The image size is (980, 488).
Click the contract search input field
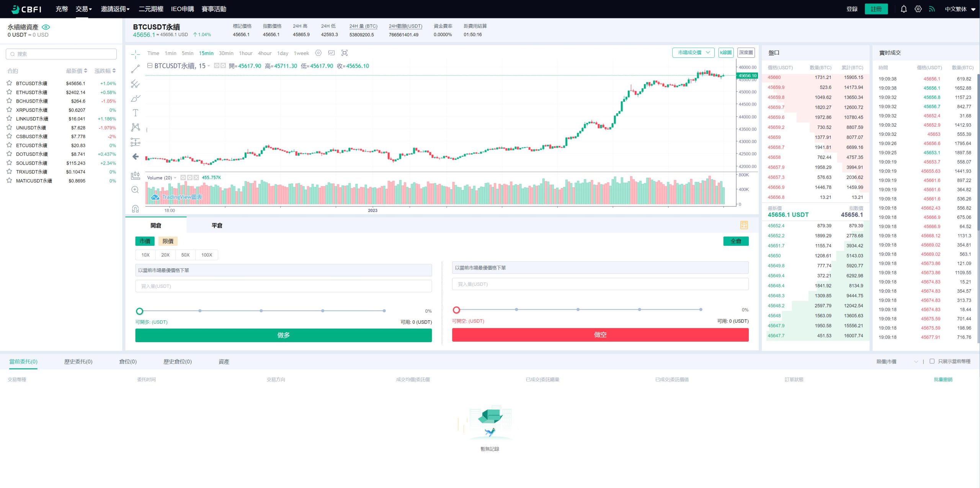click(x=61, y=54)
